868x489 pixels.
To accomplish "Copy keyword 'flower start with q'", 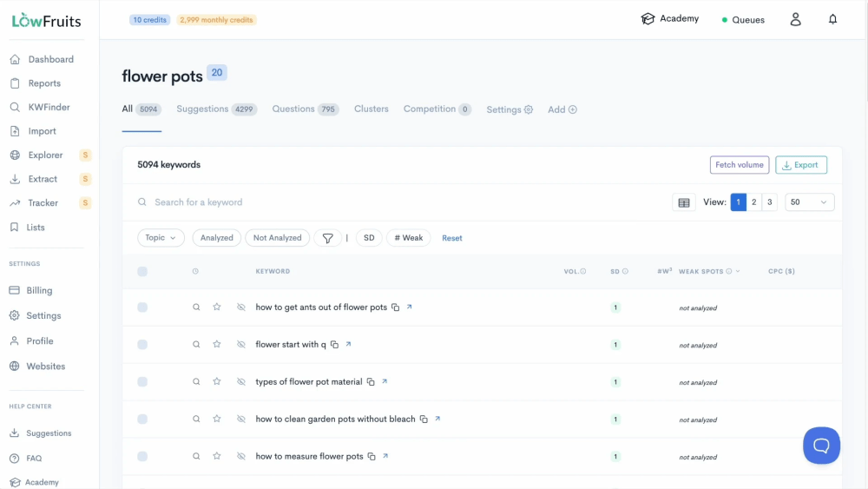I will click(x=334, y=345).
